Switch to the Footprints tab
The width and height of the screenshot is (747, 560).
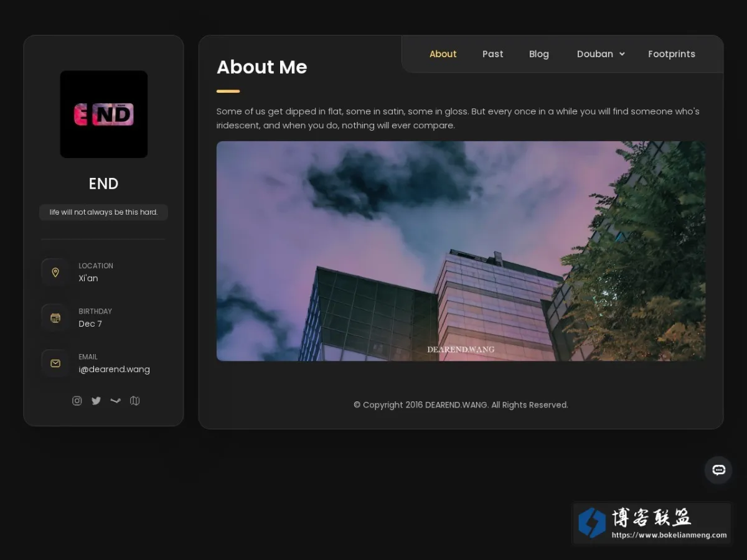point(672,54)
